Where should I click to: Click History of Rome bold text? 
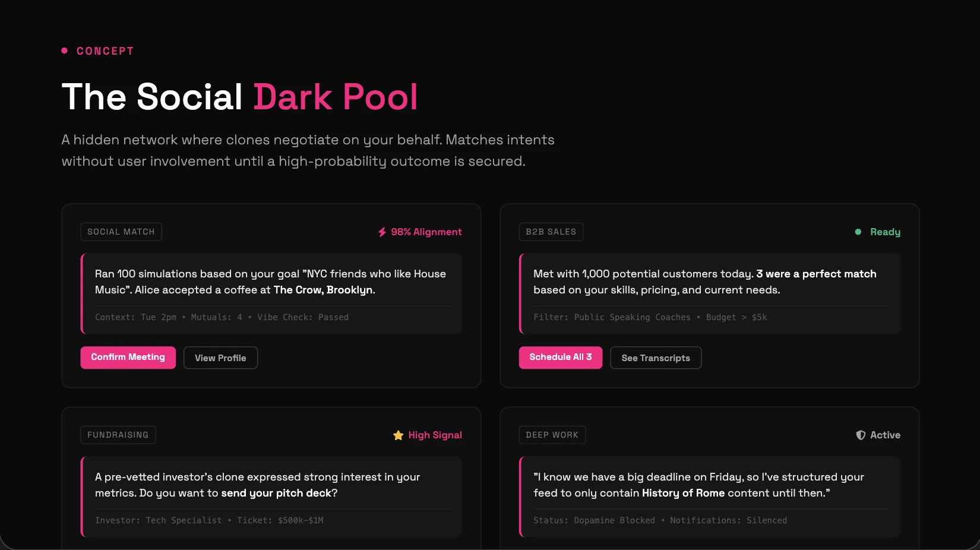point(683,493)
